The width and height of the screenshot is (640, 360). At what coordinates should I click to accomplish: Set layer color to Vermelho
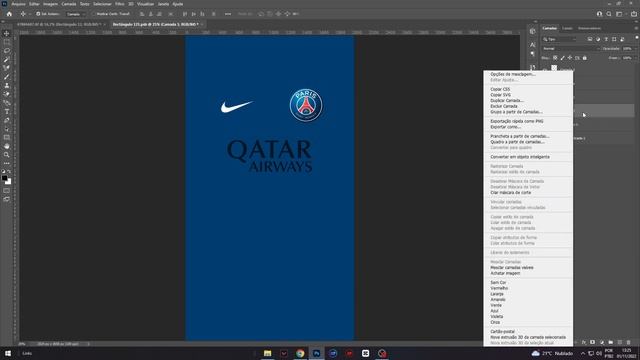(x=499, y=288)
